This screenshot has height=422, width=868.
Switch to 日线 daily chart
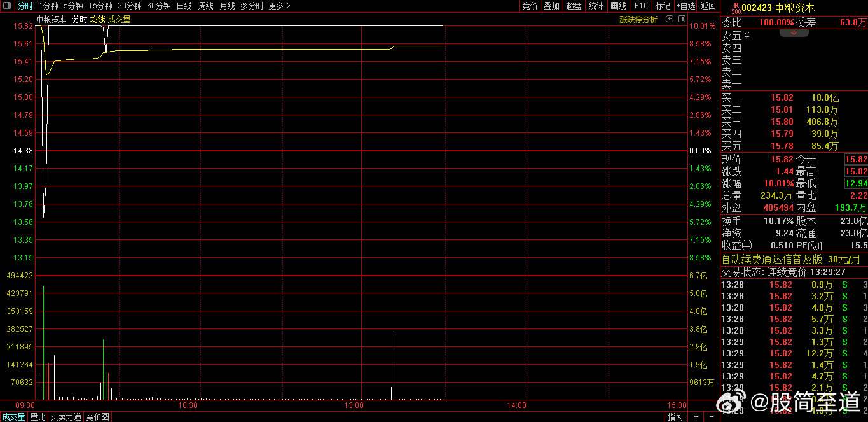[x=184, y=6]
